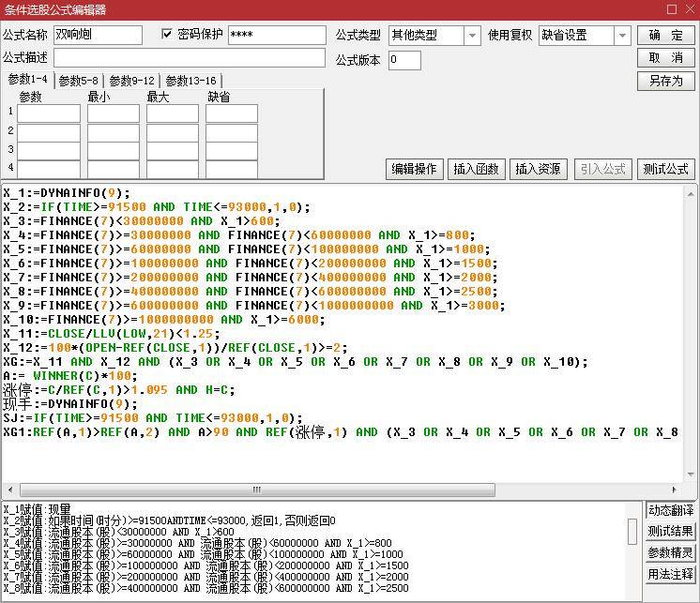Click the 插入资源 button
This screenshot has height=603, width=700.
pos(538,169)
